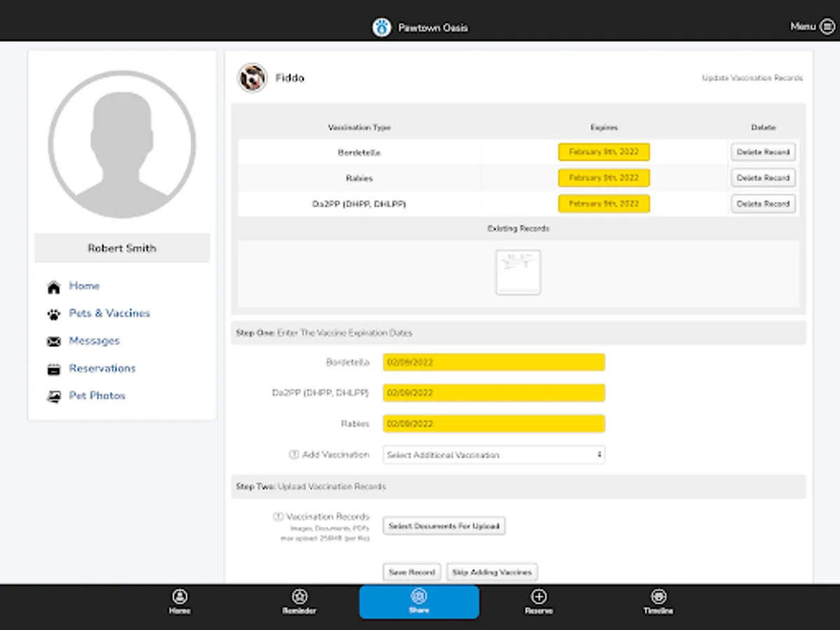Image resolution: width=840 pixels, height=630 pixels.
Task: Click the help icon next to Add Vaccination
Action: 294,455
